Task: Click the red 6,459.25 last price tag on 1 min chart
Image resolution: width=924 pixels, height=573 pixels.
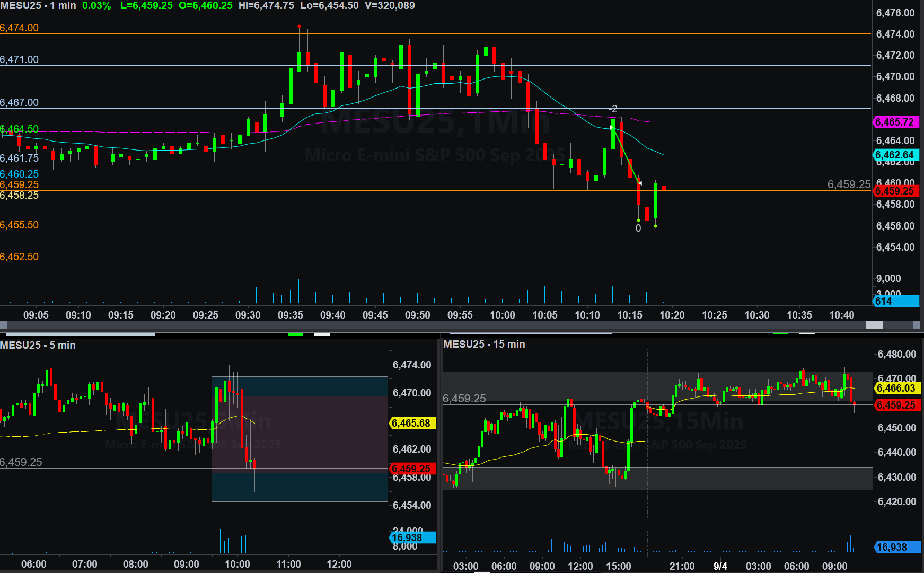Action: 895,191
